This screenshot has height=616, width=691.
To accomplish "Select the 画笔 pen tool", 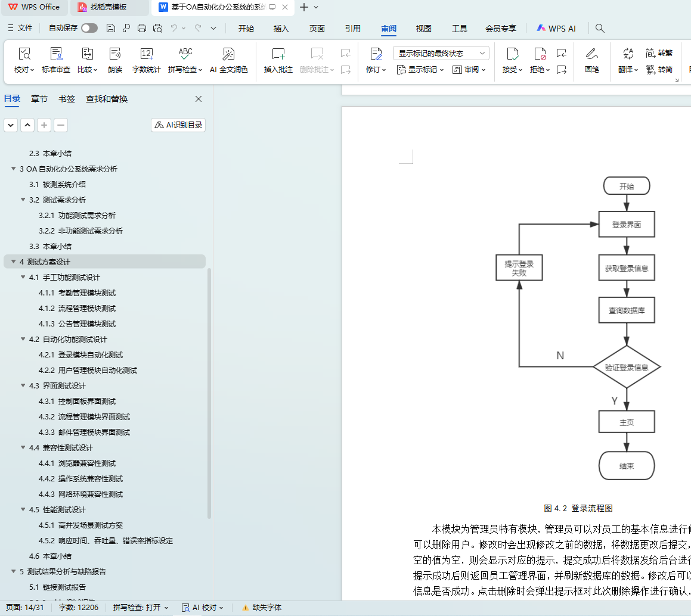I will (591, 54).
